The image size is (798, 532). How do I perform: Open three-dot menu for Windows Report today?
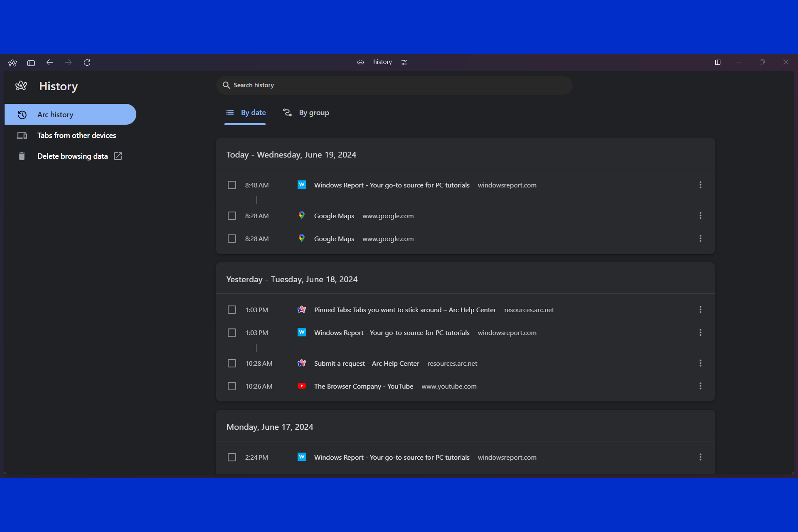[x=701, y=185]
